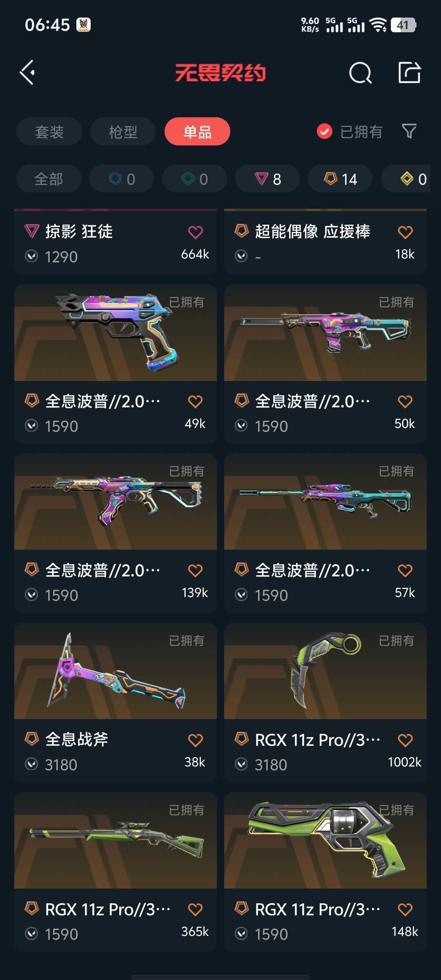Like the 掠影 狂徒 heart icon
441x980 pixels.
tap(195, 232)
